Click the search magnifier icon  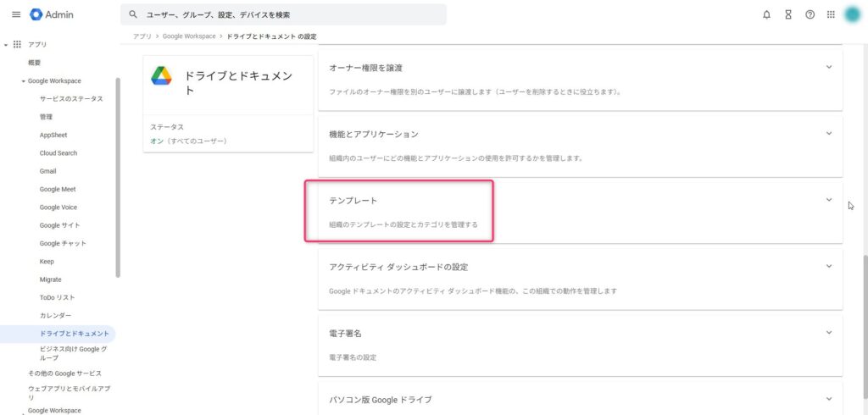click(x=133, y=15)
